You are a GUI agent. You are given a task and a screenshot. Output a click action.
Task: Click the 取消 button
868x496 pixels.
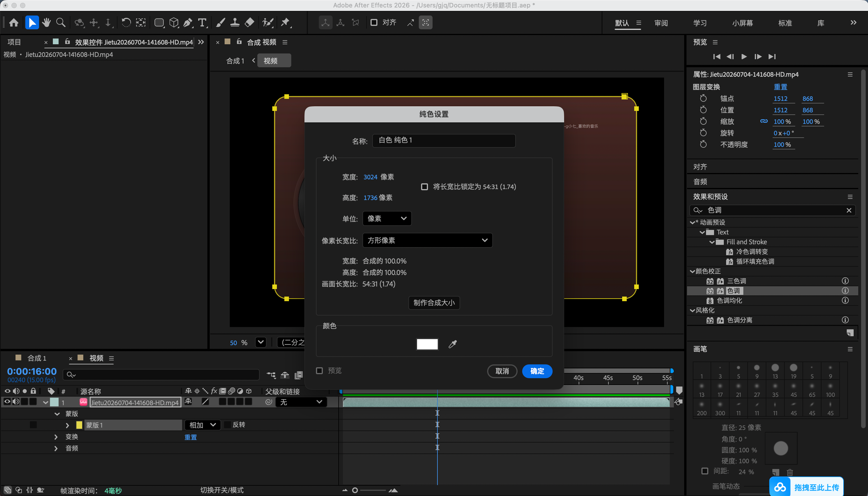click(502, 371)
